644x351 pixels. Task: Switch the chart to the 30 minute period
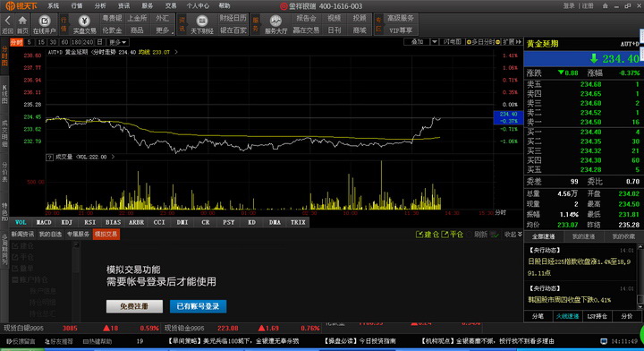pos(53,42)
